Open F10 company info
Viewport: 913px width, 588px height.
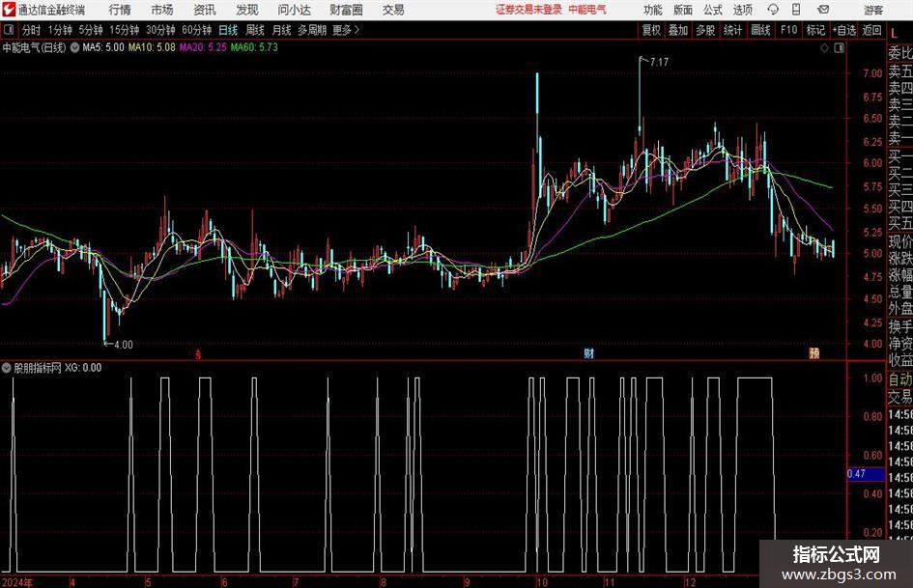(789, 30)
